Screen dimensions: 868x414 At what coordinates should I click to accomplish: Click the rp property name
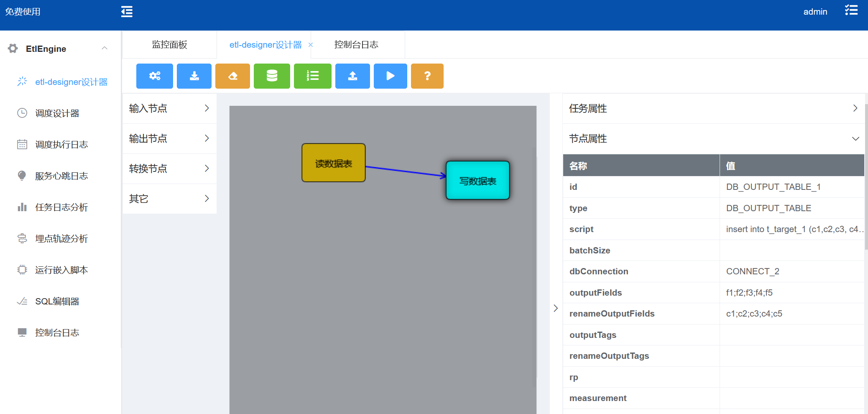pos(574,377)
